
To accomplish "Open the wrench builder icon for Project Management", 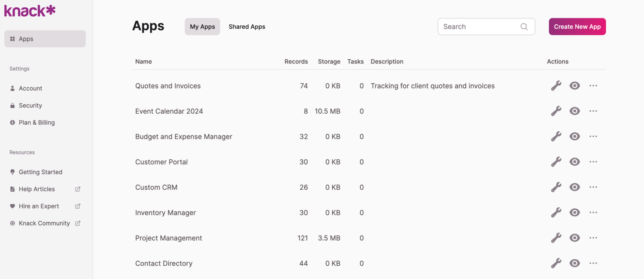I will (x=556, y=237).
